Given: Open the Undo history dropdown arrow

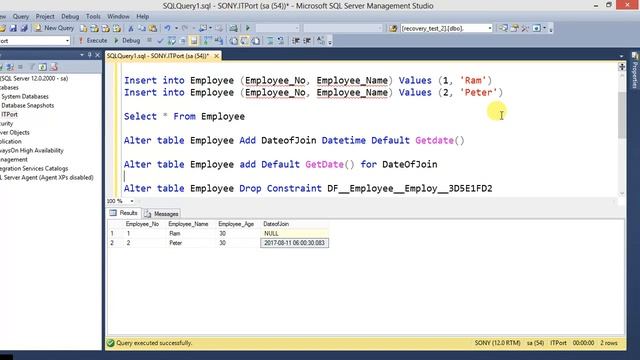Looking at the screenshot, I should [x=176, y=28].
